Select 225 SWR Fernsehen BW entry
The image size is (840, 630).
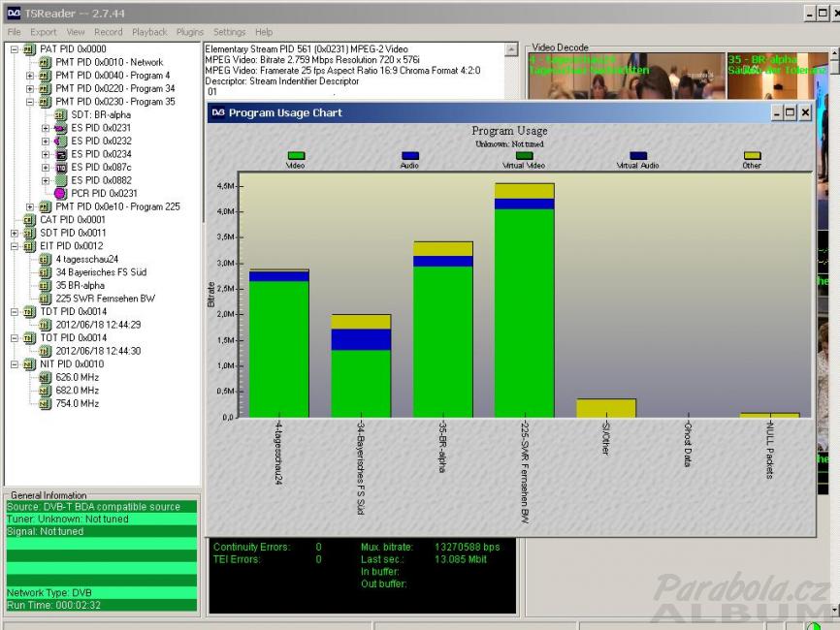(106, 299)
